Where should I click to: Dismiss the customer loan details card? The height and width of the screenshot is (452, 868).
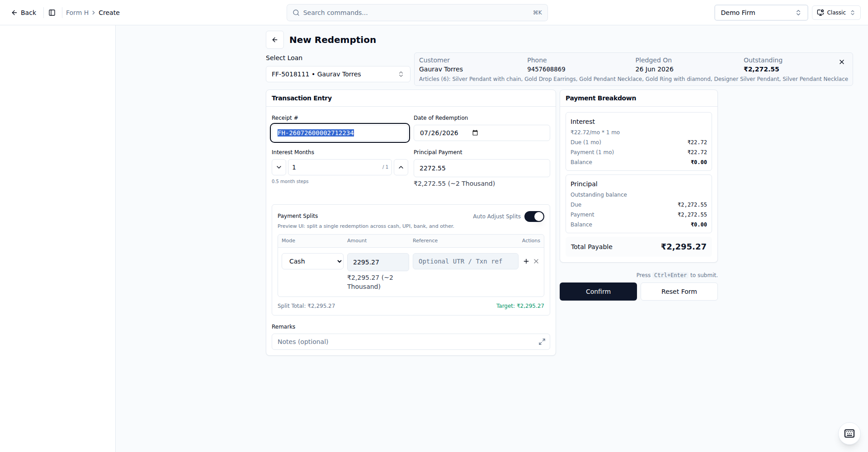842,62
